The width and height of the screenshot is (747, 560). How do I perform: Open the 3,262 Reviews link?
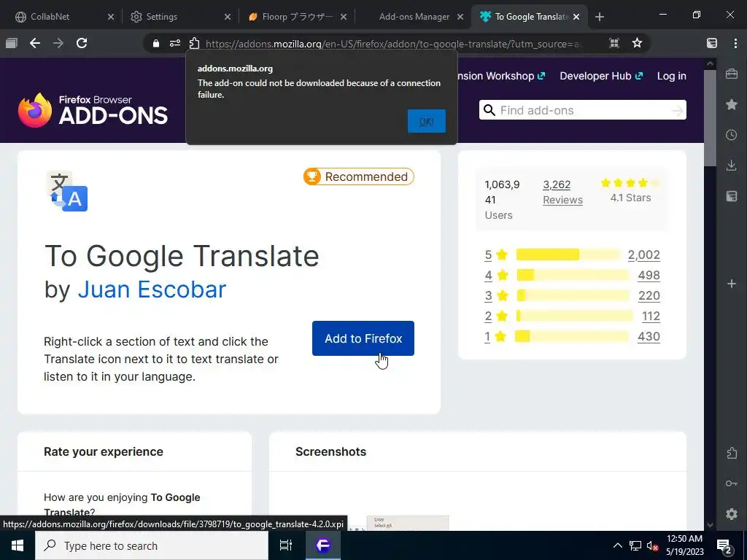(x=562, y=192)
